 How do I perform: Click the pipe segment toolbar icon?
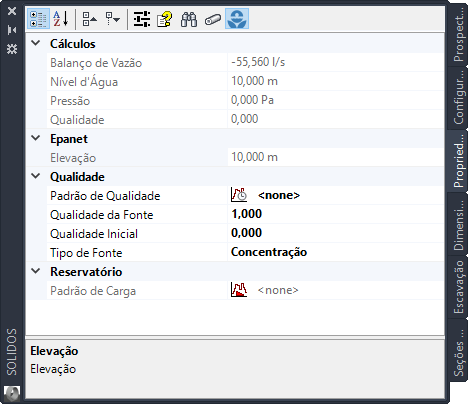[x=213, y=19]
